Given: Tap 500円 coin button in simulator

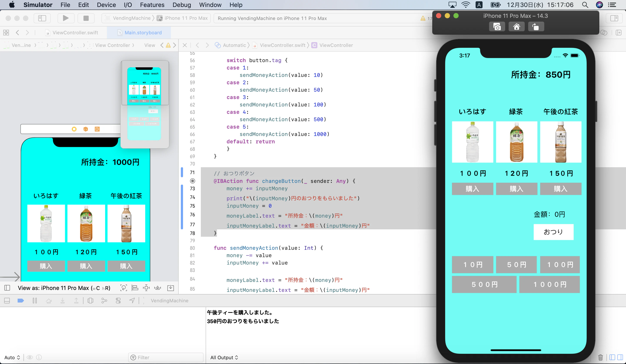Looking at the screenshot, I should [484, 284].
